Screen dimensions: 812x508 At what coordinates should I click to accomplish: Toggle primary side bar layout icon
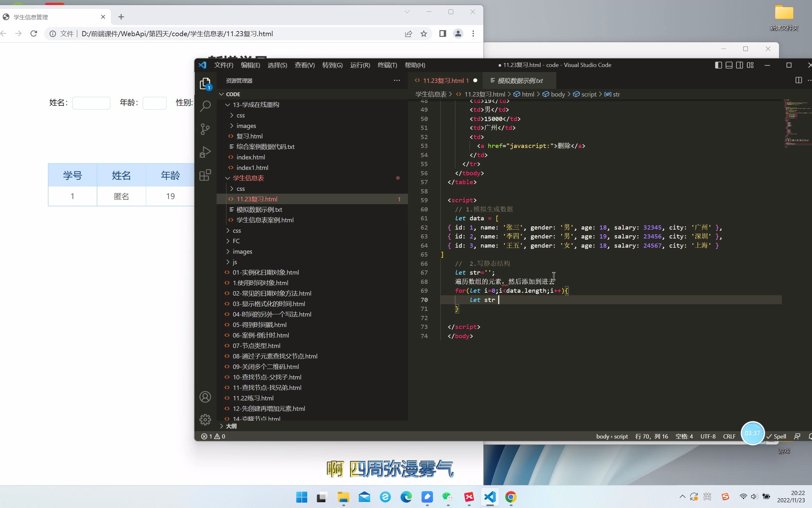tap(718, 65)
